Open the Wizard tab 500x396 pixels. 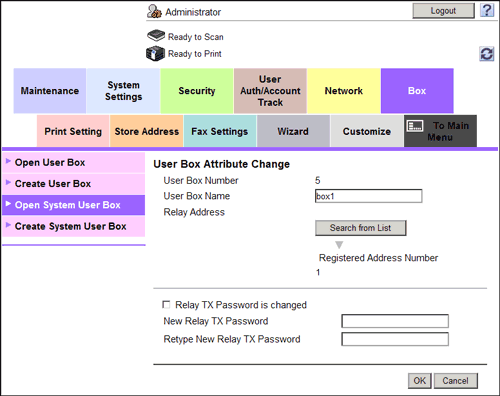(x=293, y=131)
